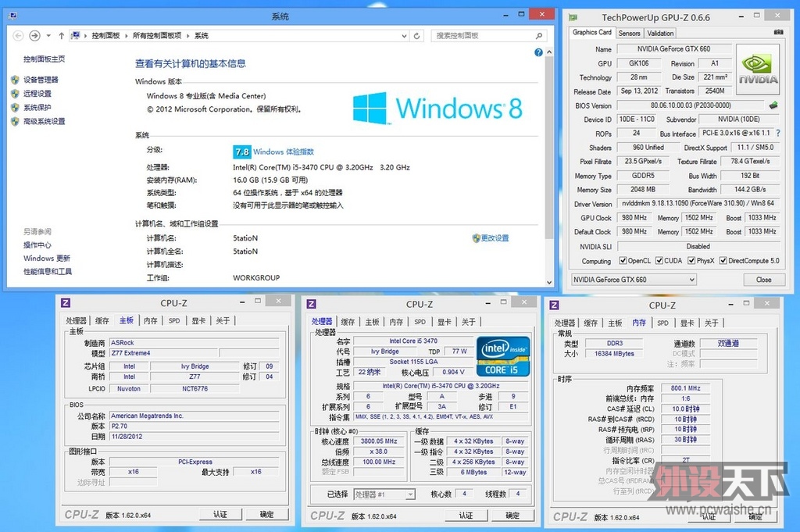Click the Back arrow in System window
The height and width of the screenshot is (532, 800).
click(18, 36)
